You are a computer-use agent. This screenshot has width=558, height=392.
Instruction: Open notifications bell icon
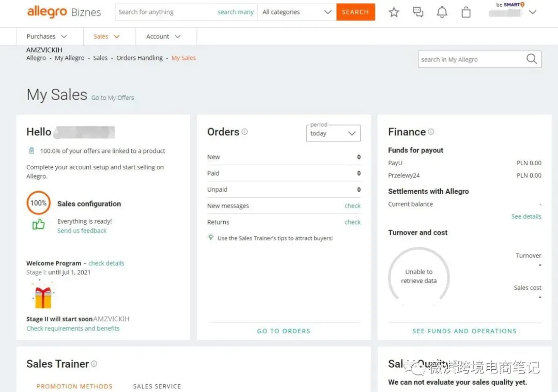tap(442, 12)
